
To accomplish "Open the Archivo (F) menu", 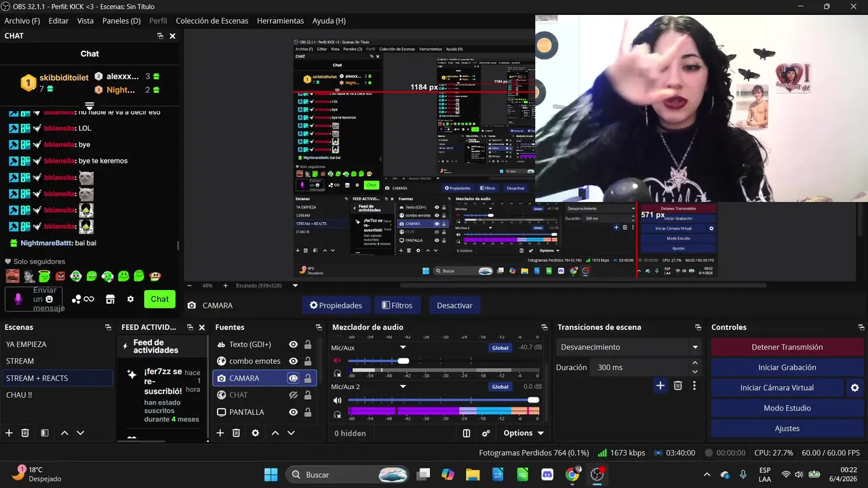I will tap(22, 21).
